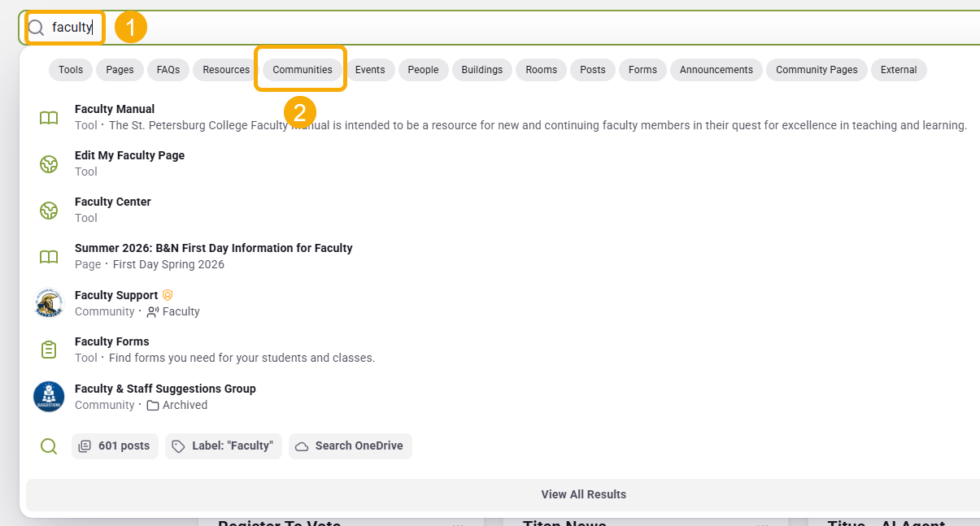
Task: Select the Communities filter chip
Action: (303, 70)
